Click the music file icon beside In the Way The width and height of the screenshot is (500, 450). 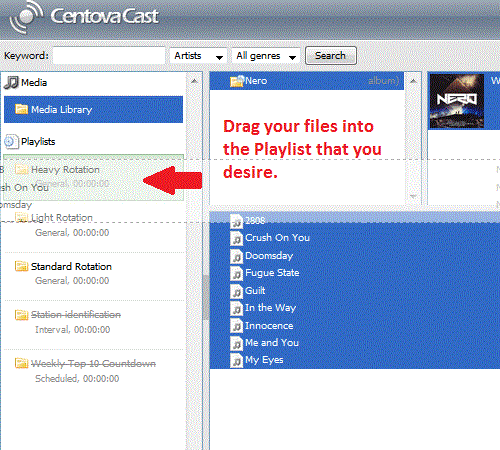237,309
